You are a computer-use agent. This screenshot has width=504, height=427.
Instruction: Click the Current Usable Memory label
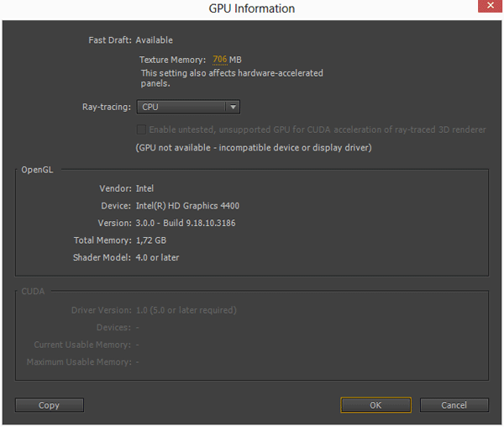(x=82, y=345)
